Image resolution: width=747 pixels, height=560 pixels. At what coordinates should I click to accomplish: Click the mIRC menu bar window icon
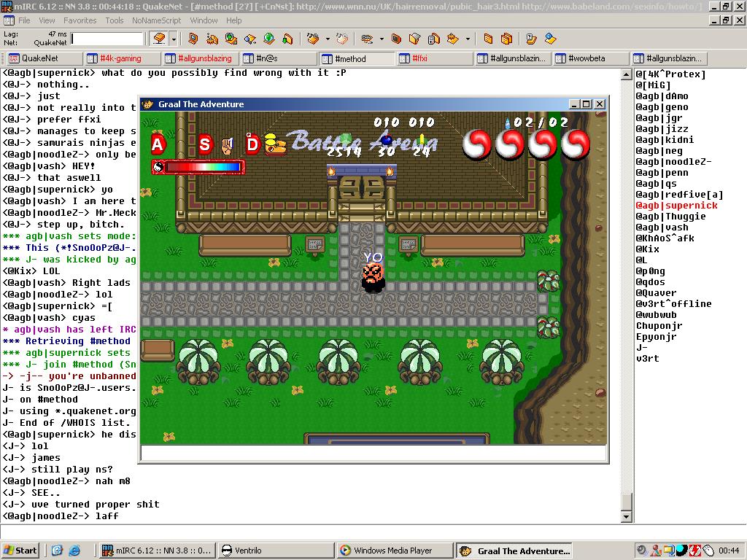click(x=9, y=20)
